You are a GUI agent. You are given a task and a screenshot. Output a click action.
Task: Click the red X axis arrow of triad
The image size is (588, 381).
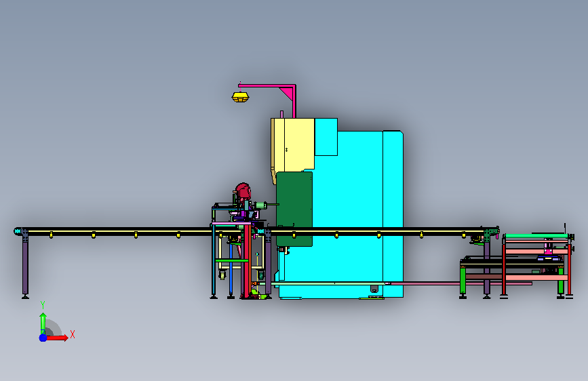coord(58,338)
